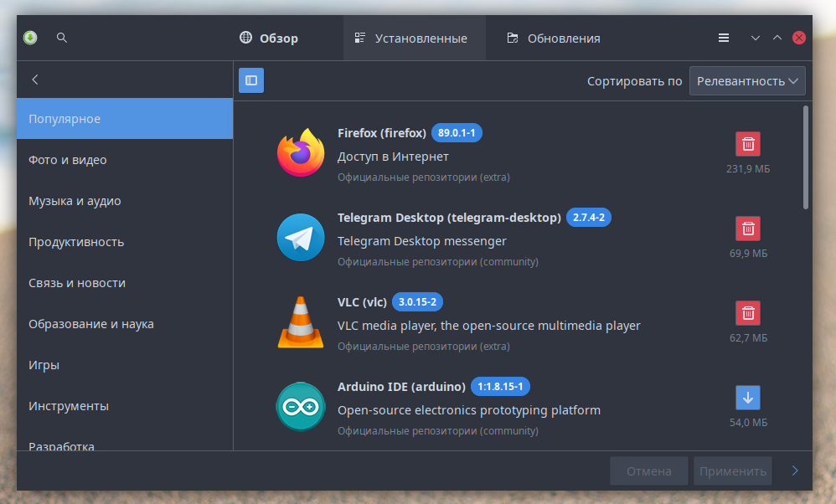The height and width of the screenshot is (504, 836).
Task: Click the Telegram Desktop messenger description
Action: [x=421, y=241]
